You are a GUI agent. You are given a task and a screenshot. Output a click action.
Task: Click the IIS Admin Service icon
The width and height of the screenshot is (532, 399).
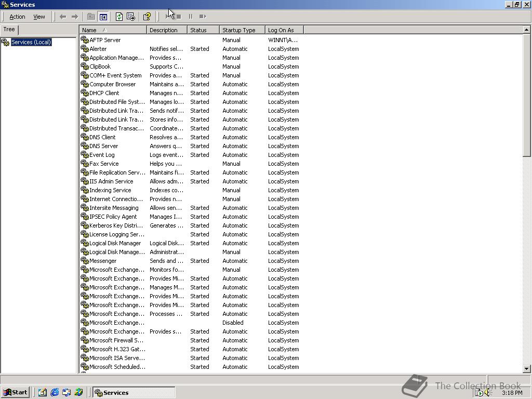(x=85, y=181)
